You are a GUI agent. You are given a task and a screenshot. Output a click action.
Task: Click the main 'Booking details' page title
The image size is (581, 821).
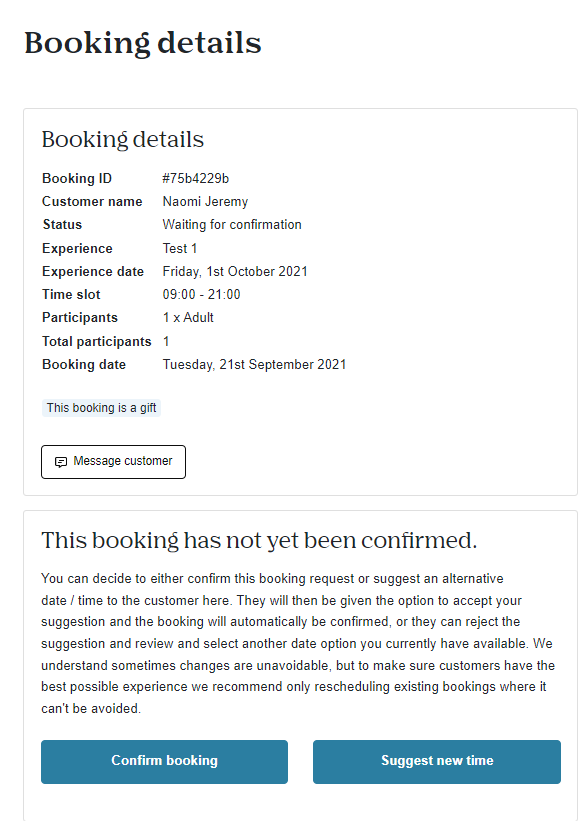coord(142,43)
